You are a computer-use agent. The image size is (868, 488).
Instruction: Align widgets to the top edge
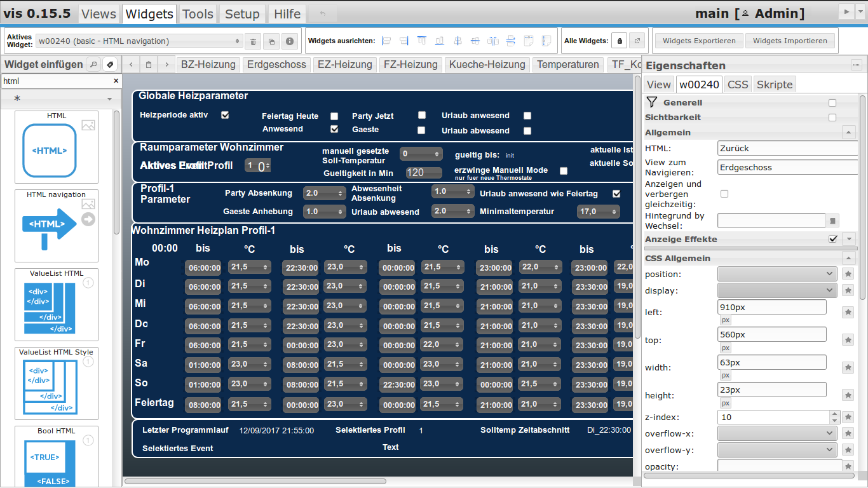pos(422,41)
